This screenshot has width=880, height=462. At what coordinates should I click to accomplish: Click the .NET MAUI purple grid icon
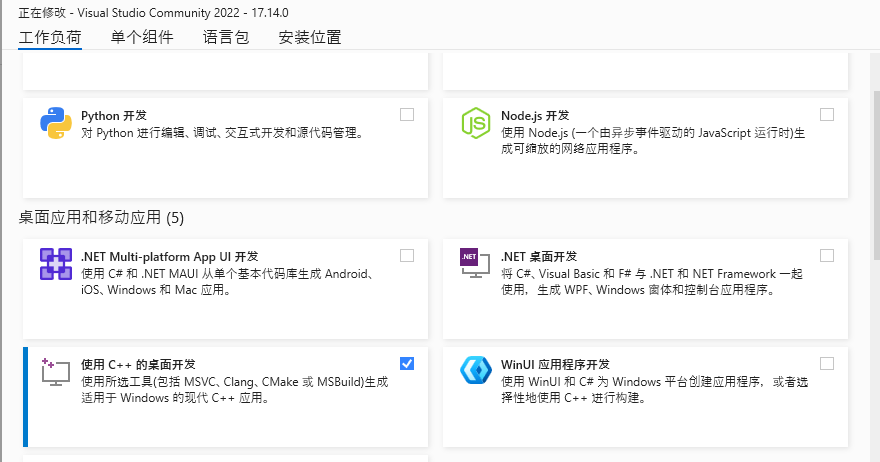pyautogui.click(x=56, y=264)
